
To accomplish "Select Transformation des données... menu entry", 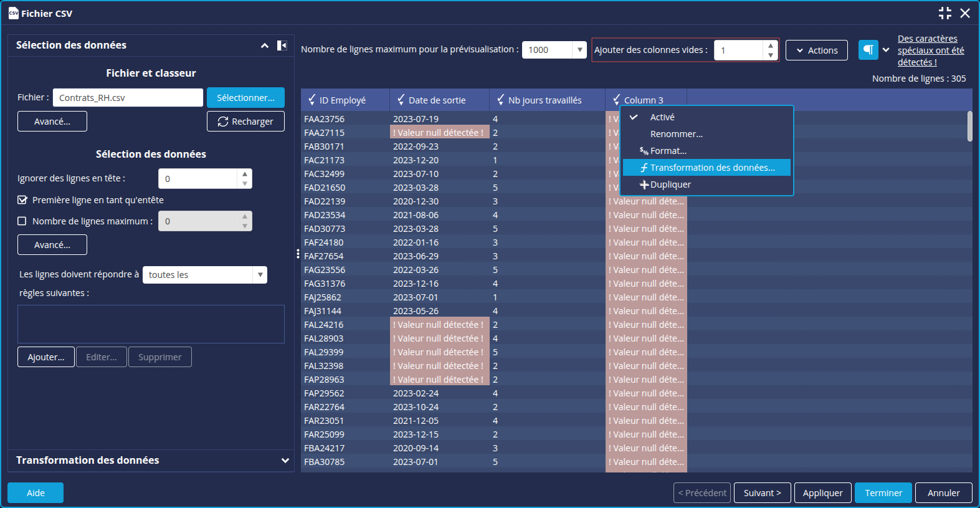I will pyautogui.click(x=711, y=168).
